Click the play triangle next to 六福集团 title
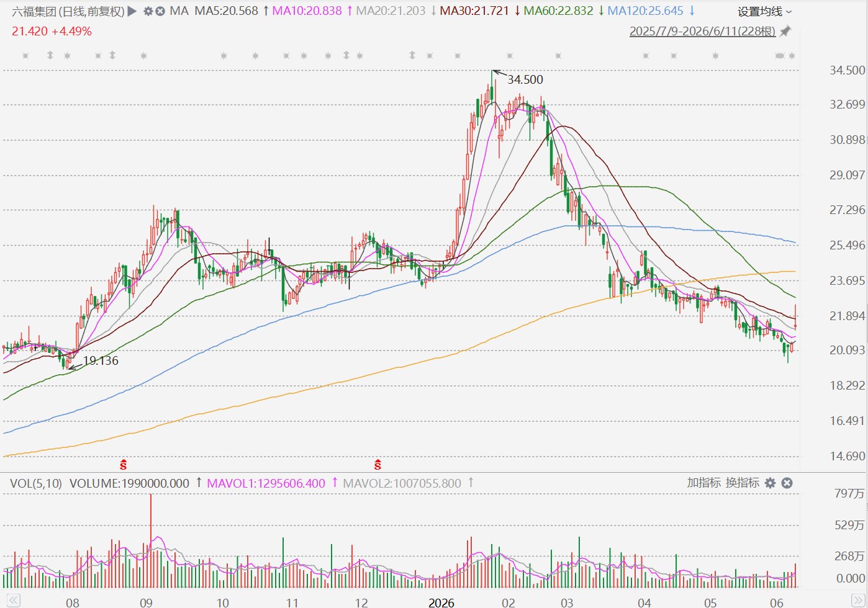Screen dimensions: 868x608 click(x=132, y=11)
